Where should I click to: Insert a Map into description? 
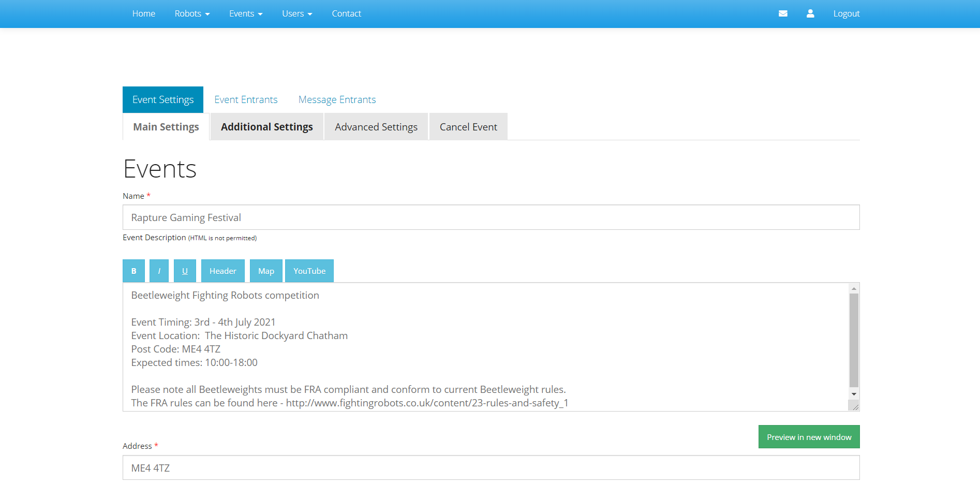pyautogui.click(x=266, y=271)
